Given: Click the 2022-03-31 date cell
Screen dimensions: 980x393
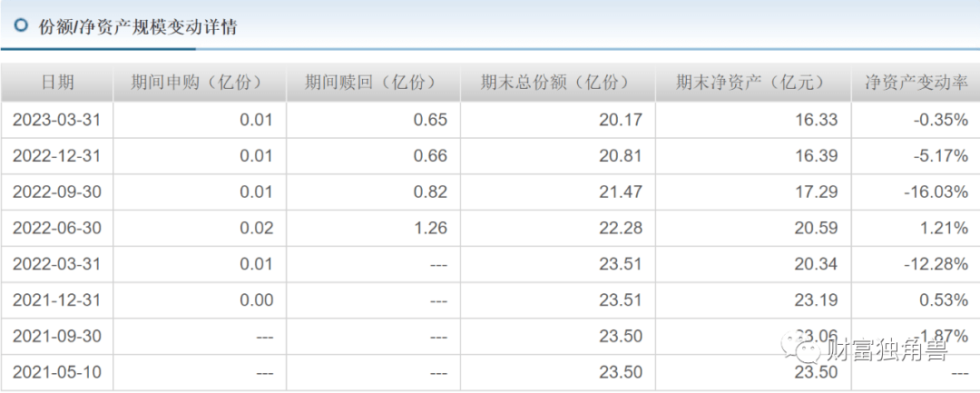Looking at the screenshot, I should (x=56, y=264).
